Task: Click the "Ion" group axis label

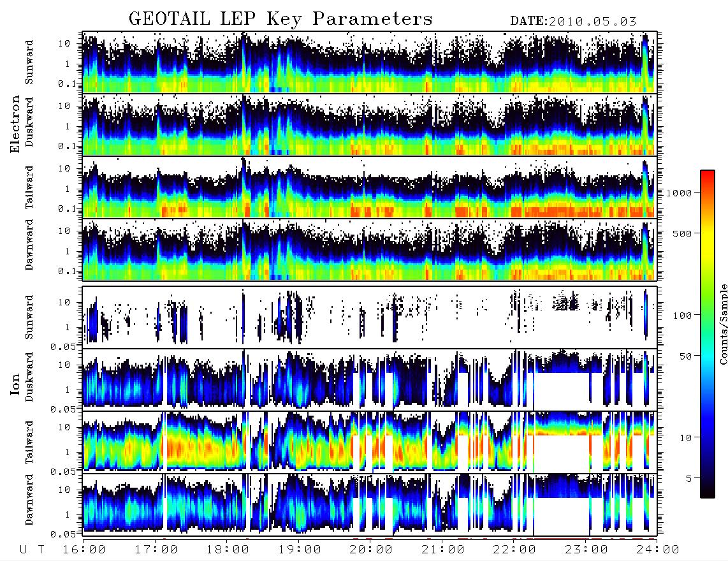Action: (x=15, y=384)
